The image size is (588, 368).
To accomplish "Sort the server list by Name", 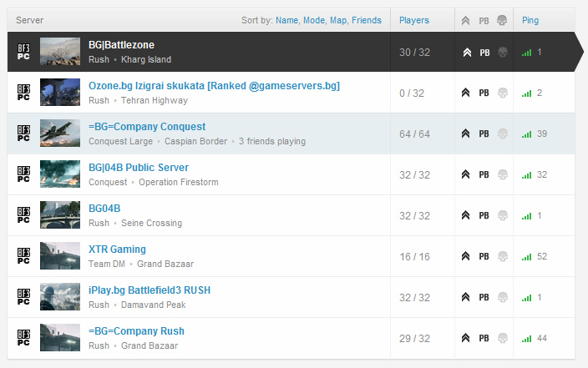I will click(286, 20).
